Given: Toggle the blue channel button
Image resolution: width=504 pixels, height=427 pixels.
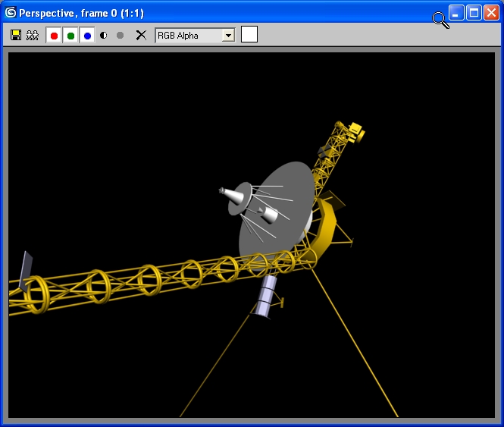Looking at the screenshot, I should 87,35.
